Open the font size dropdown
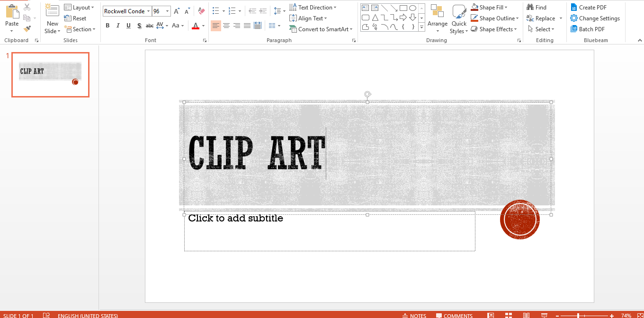644x318 pixels. point(167,11)
